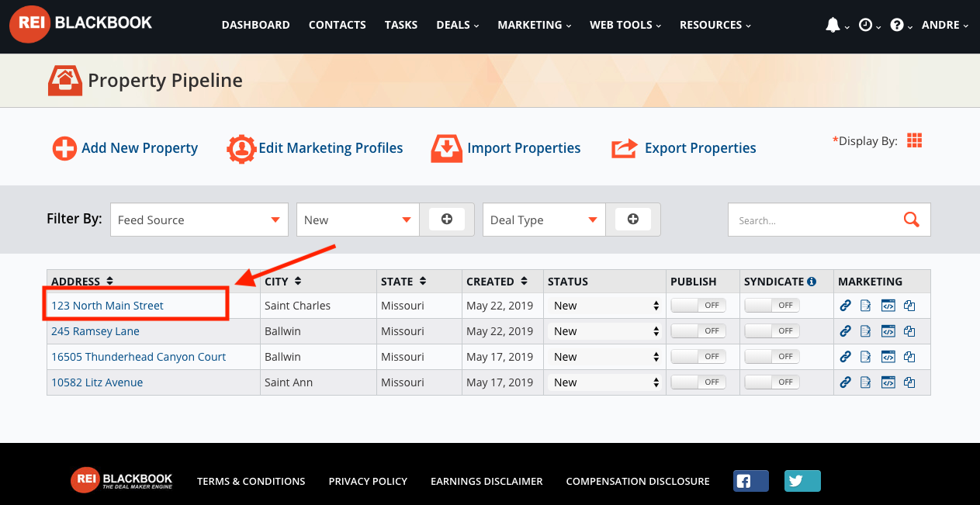Click the link icon for 10582 Litz Avenue
Screen dimensions: 980x505
[x=846, y=382]
